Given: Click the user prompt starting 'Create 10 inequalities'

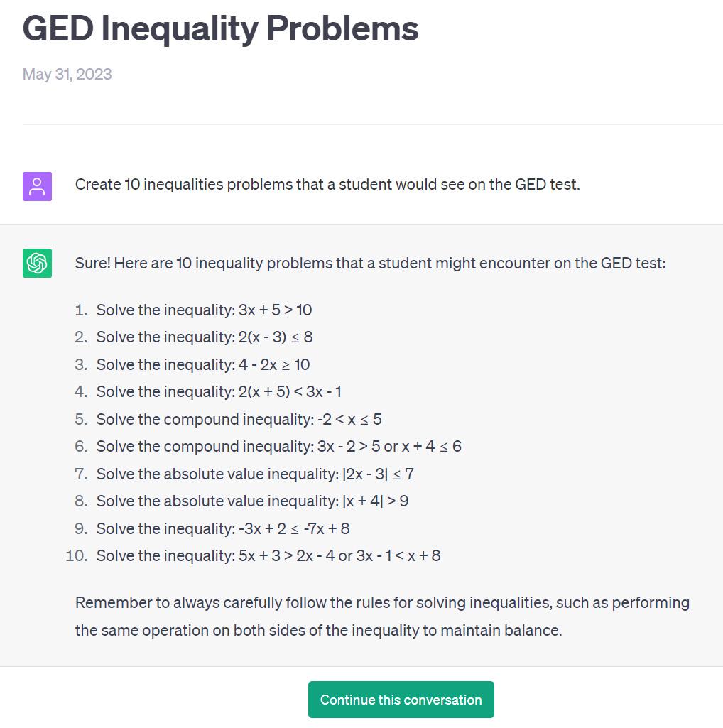Looking at the screenshot, I should (327, 185).
